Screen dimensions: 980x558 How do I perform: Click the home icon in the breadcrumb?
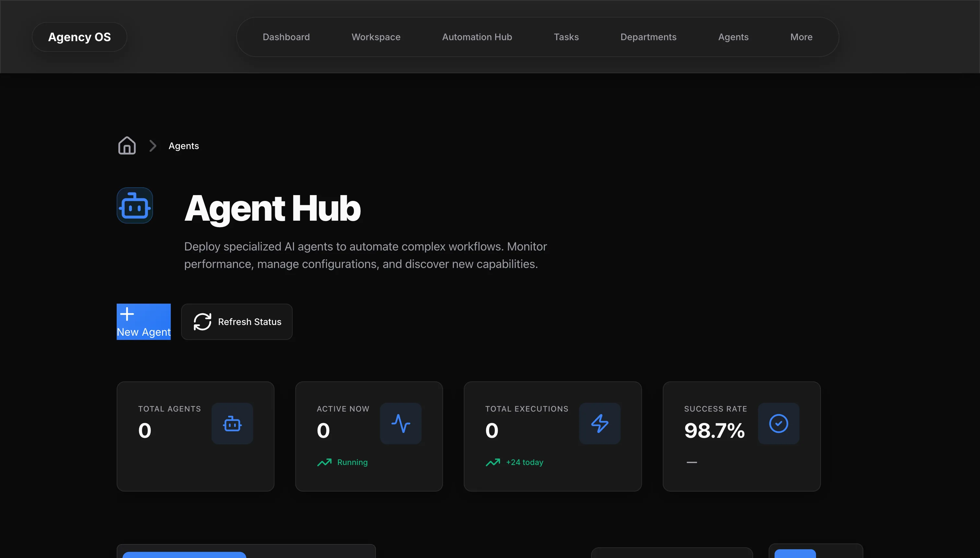coord(127,145)
